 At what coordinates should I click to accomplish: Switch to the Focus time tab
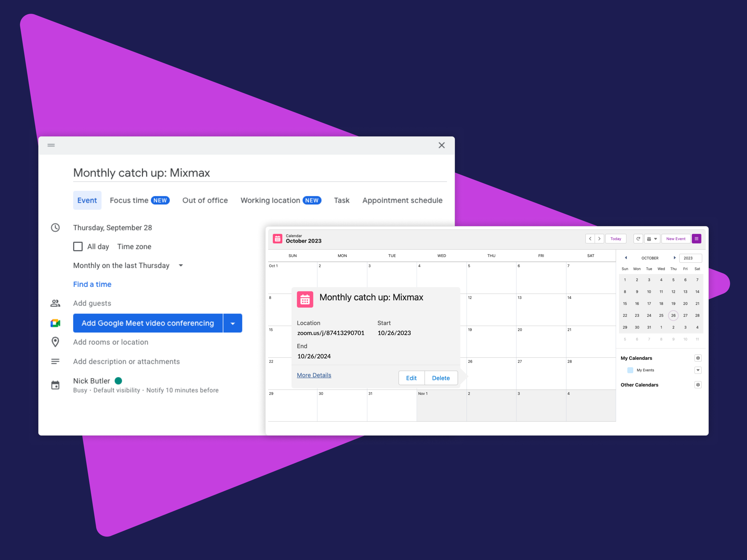[x=139, y=200]
